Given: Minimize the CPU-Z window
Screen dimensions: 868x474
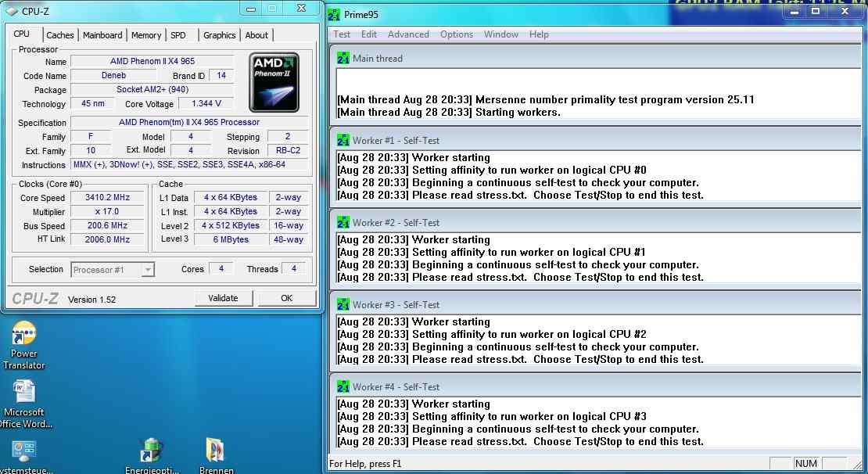Looking at the screenshot, I should point(251,9).
